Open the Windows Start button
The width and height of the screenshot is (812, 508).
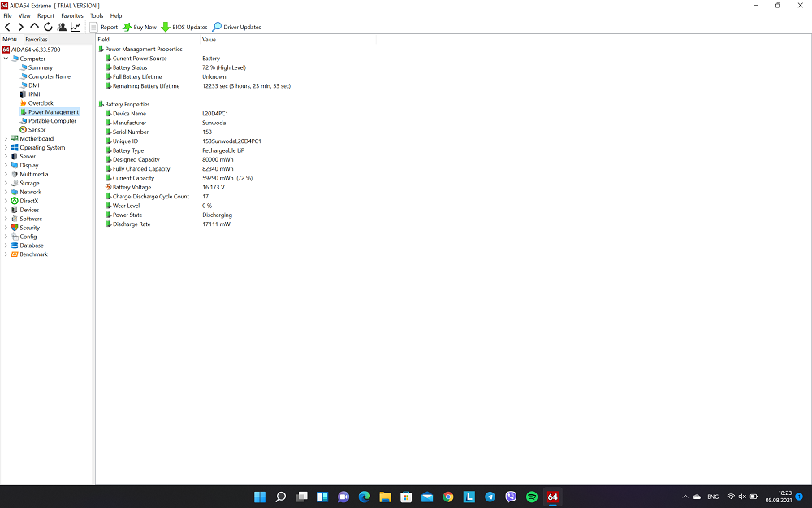(x=260, y=497)
